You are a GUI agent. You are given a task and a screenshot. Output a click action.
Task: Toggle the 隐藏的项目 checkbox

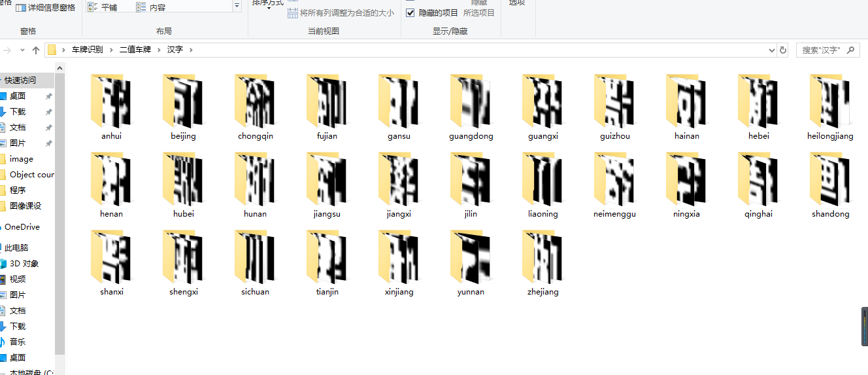coord(410,12)
